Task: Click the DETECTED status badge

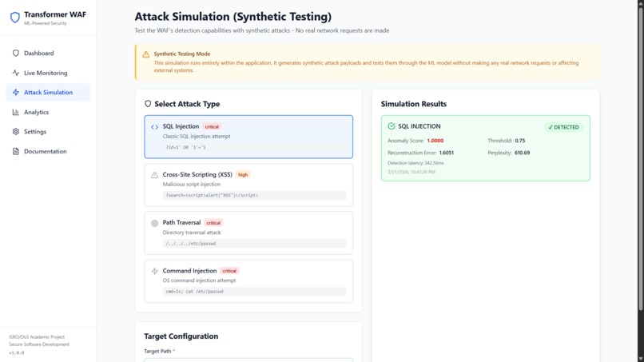Action: pyautogui.click(x=563, y=127)
